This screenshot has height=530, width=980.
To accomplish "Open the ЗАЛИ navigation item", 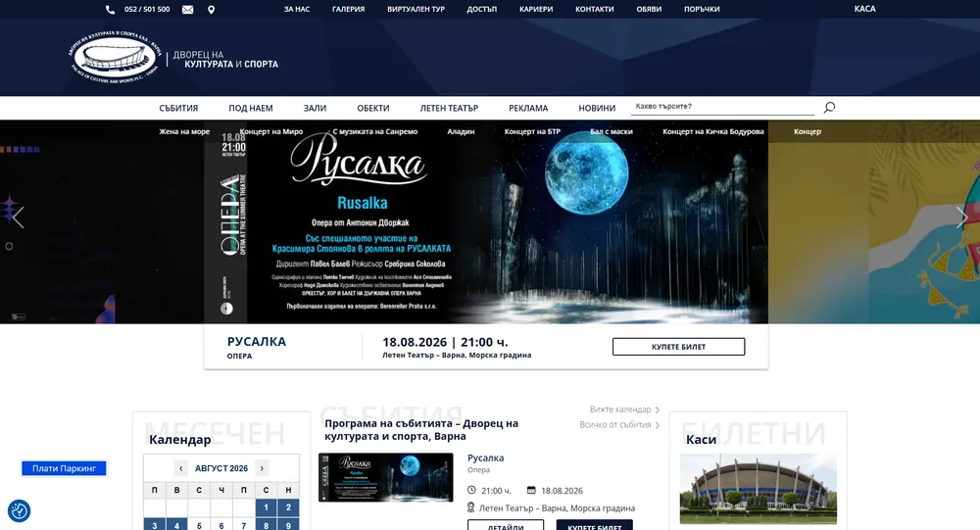I will 315,108.
